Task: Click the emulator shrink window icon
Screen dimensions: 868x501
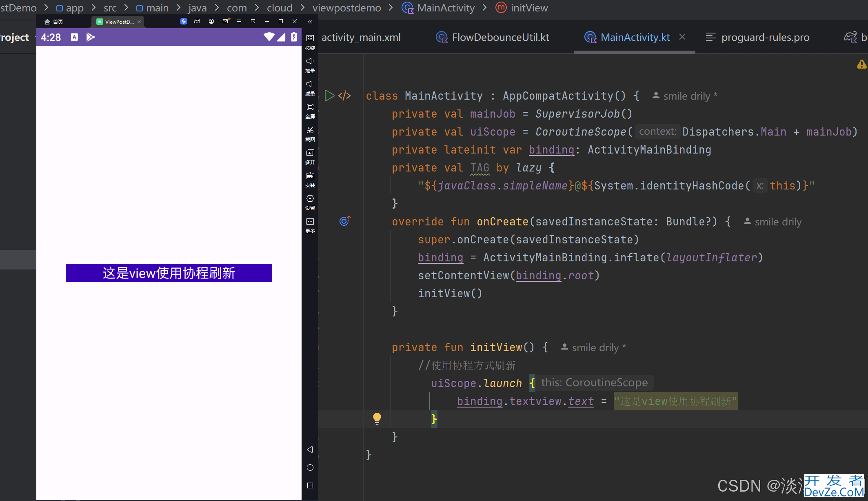Action: coord(253,21)
